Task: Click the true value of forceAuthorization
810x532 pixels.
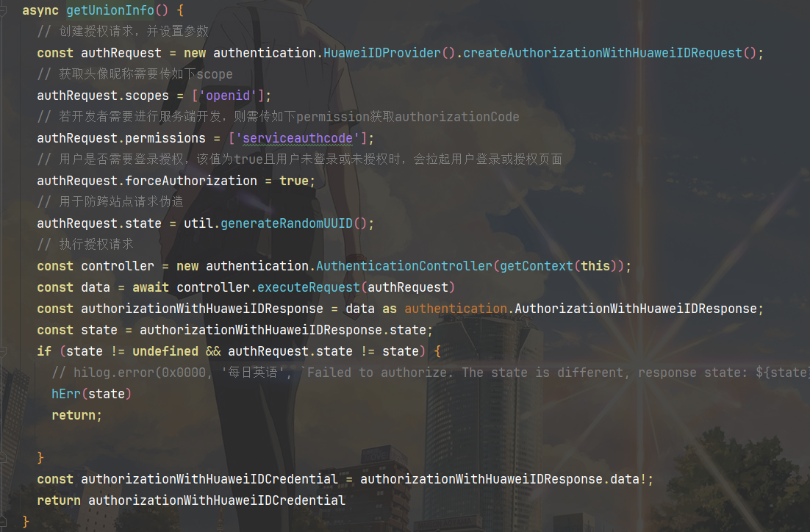Action: point(294,181)
